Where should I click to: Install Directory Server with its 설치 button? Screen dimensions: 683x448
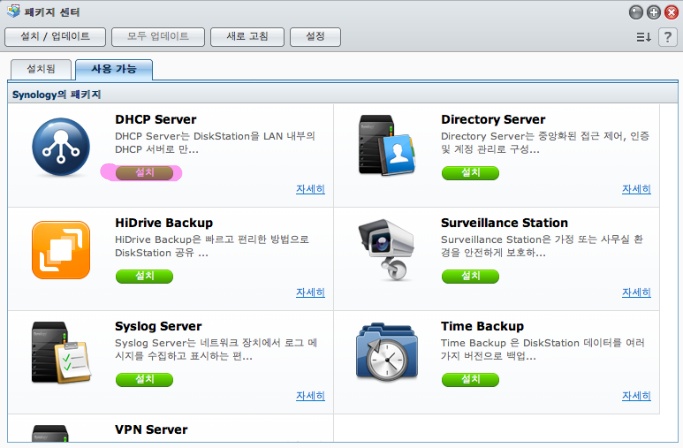pos(470,173)
